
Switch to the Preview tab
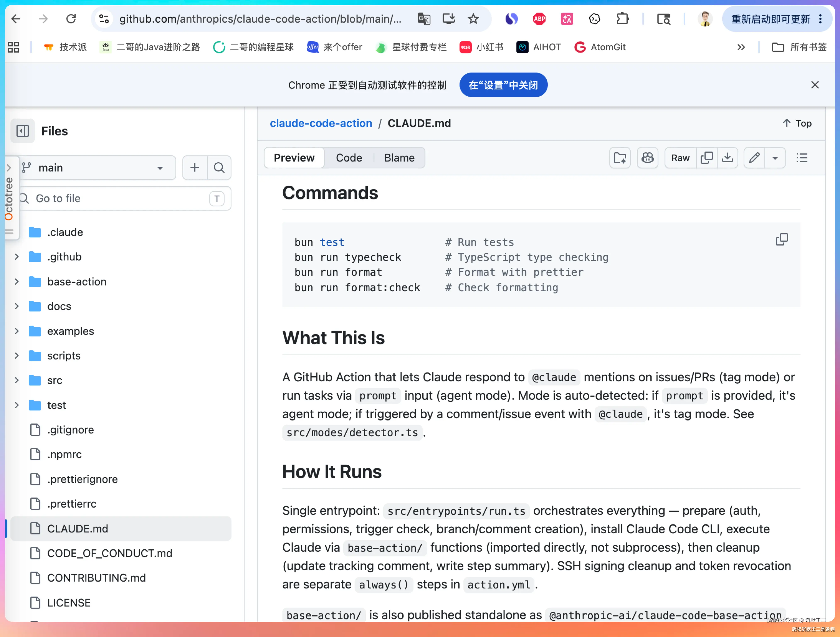[294, 158]
